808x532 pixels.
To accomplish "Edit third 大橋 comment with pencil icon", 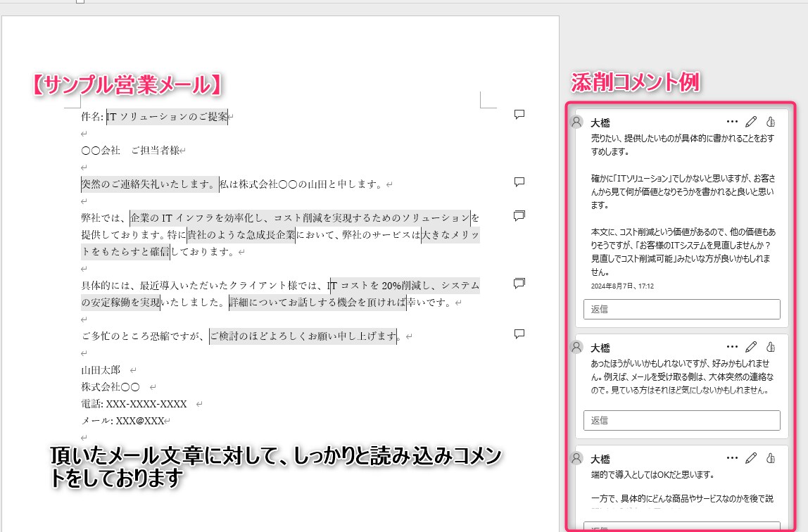I will [x=751, y=458].
